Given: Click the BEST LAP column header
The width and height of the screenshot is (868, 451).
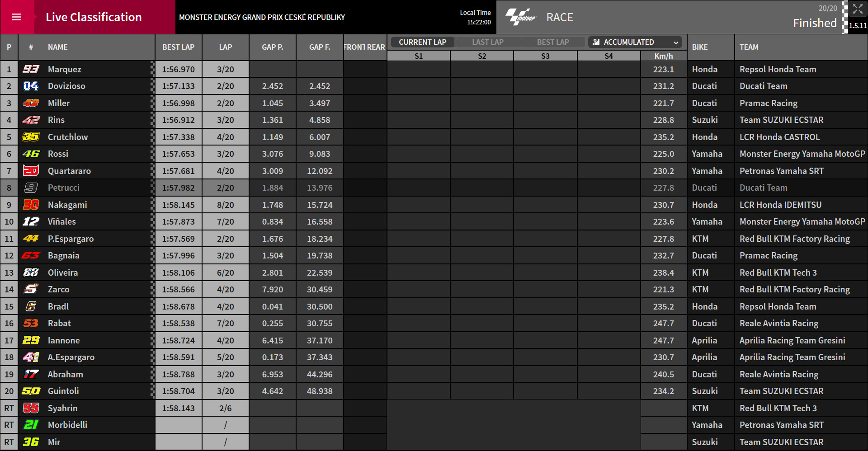Looking at the screenshot, I should (179, 47).
